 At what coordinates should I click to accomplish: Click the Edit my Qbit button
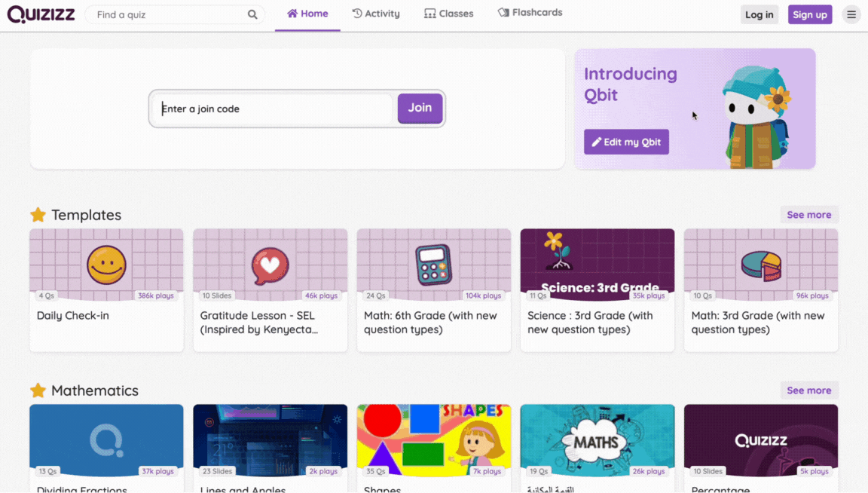[x=626, y=142]
